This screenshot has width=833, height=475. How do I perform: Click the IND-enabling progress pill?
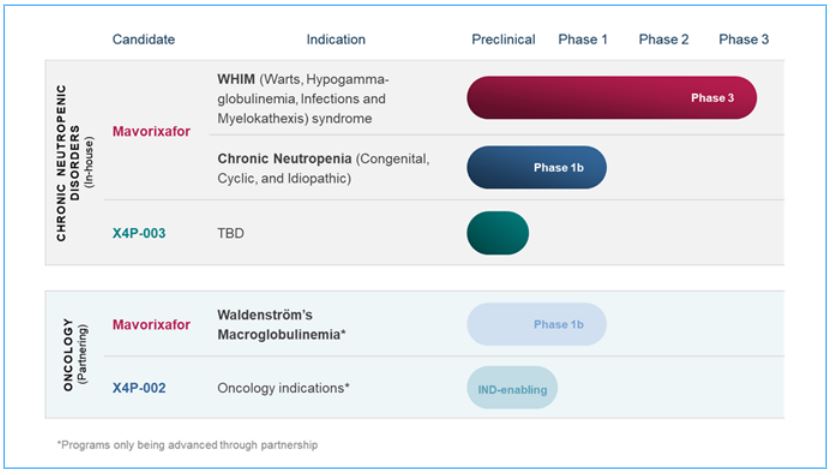[x=512, y=389]
